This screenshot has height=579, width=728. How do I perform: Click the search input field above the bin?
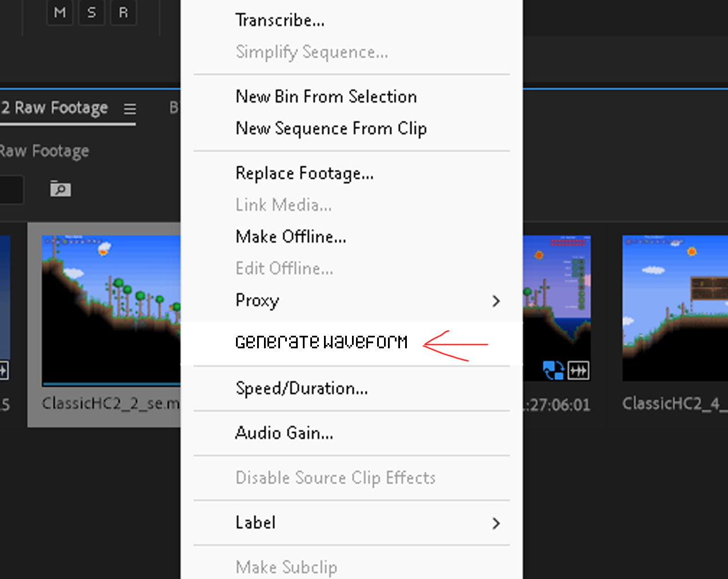11,189
